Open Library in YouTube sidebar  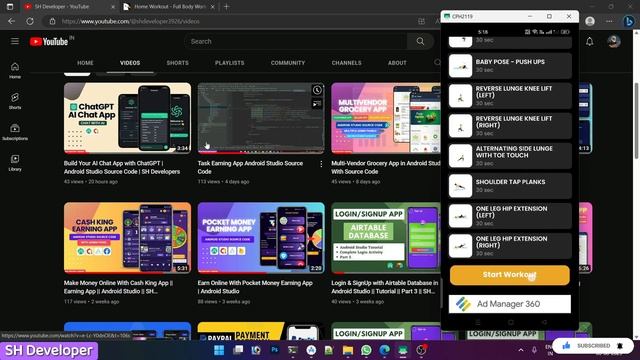(15, 162)
